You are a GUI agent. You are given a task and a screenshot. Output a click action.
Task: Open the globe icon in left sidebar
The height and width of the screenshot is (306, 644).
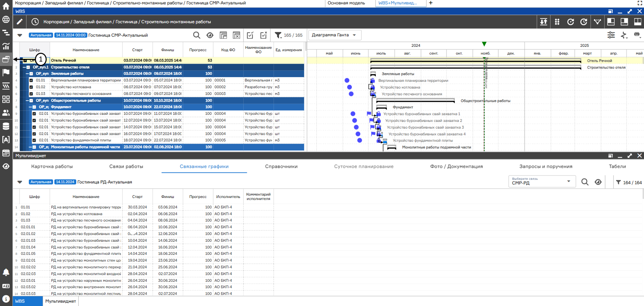click(6, 20)
